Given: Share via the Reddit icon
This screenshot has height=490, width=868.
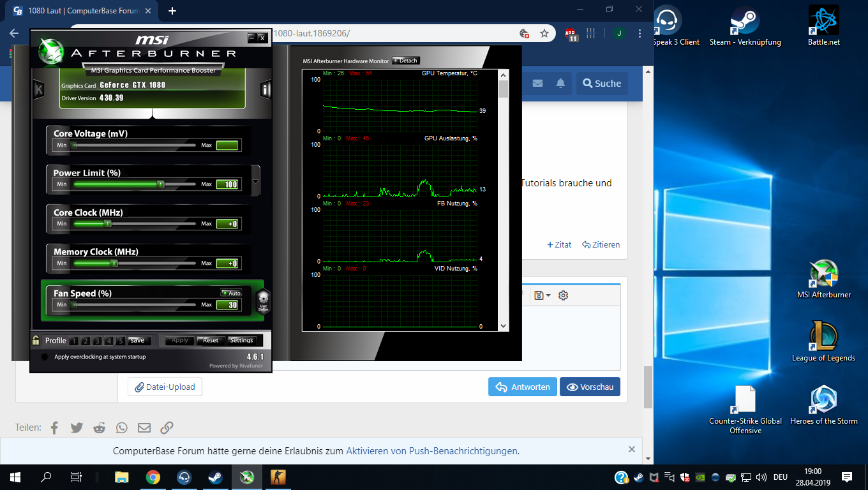Looking at the screenshot, I should (99, 427).
